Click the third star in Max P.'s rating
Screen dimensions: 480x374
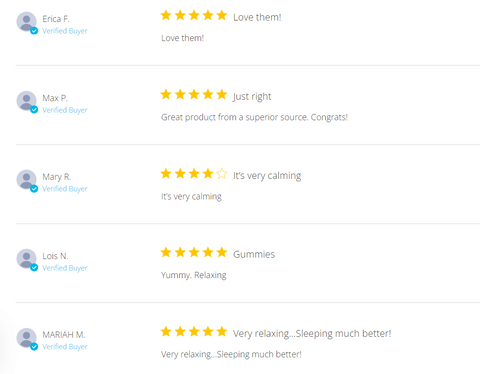pos(194,94)
